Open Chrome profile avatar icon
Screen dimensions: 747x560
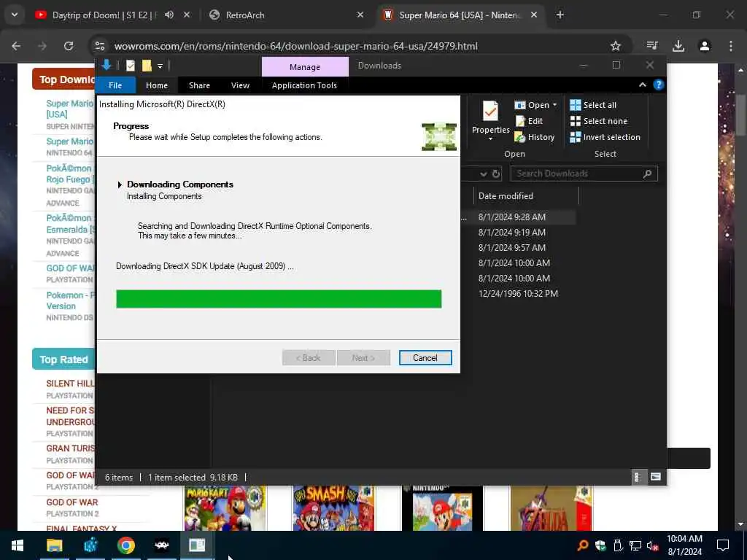click(x=705, y=46)
